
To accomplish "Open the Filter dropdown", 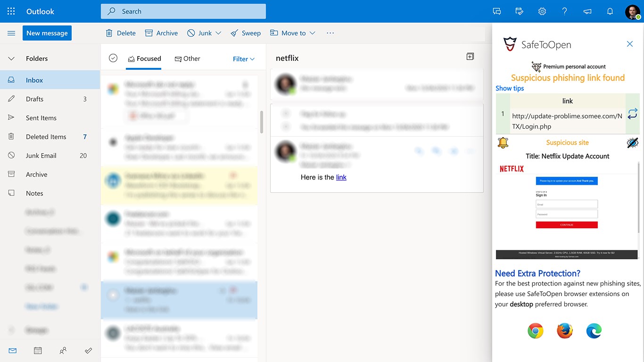I will tap(244, 59).
